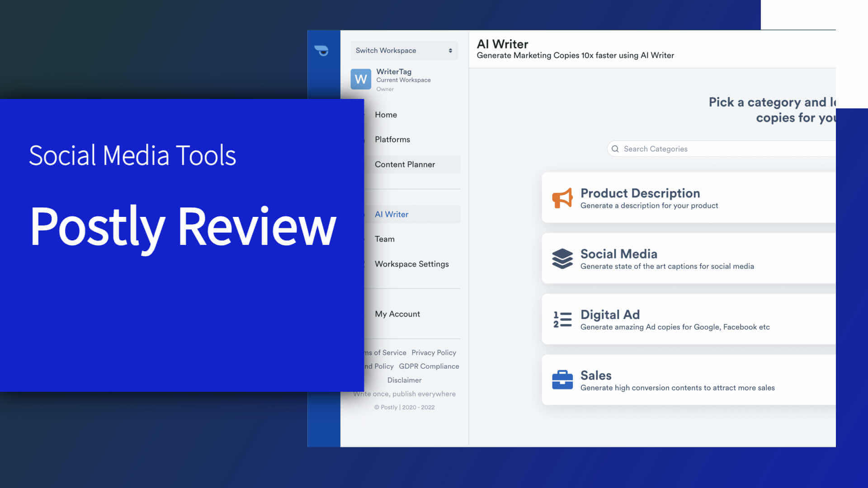The width and height of the screenshot is (868, 488).
Task: Click the Product Description megaphone icon
Action: tap(562, 198)
